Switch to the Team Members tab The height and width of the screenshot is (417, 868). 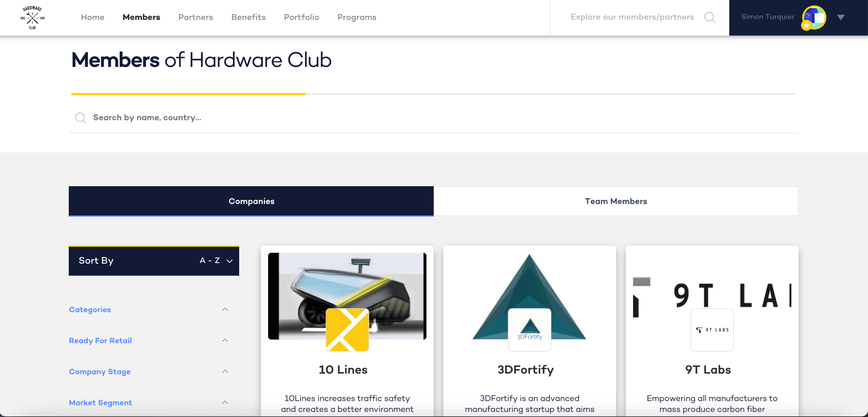coord(616,201)
